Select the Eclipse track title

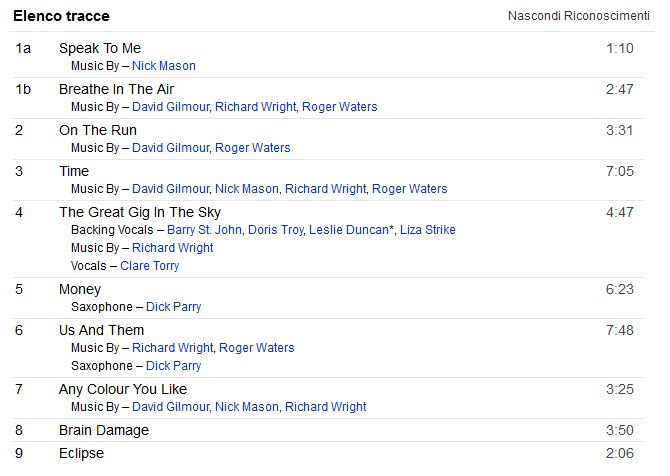(81, 453)
